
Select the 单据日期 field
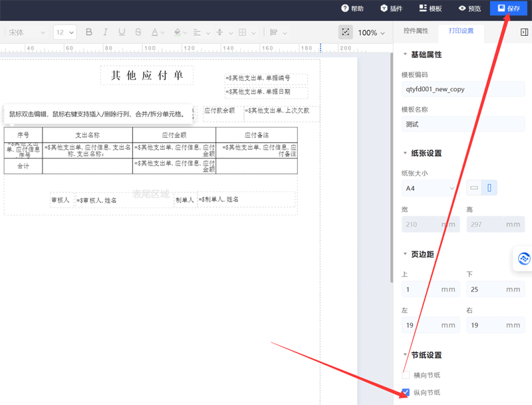pos(266,92)
